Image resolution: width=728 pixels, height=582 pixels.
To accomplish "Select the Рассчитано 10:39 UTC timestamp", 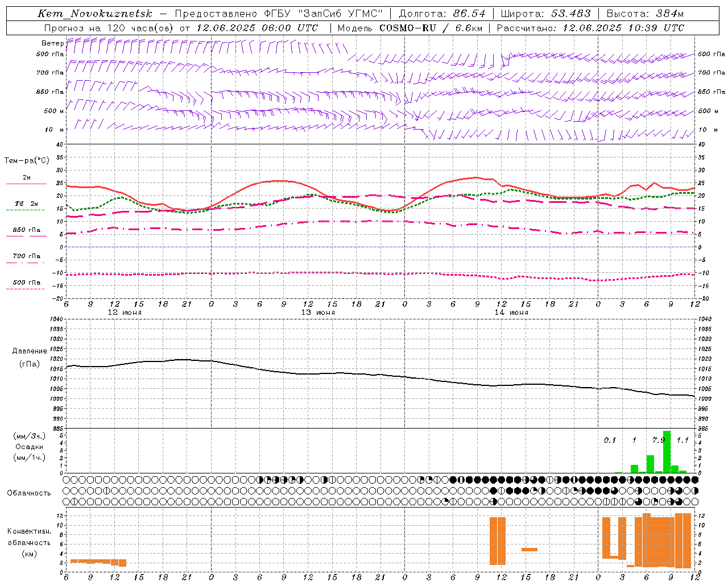I will coord(590,28).
